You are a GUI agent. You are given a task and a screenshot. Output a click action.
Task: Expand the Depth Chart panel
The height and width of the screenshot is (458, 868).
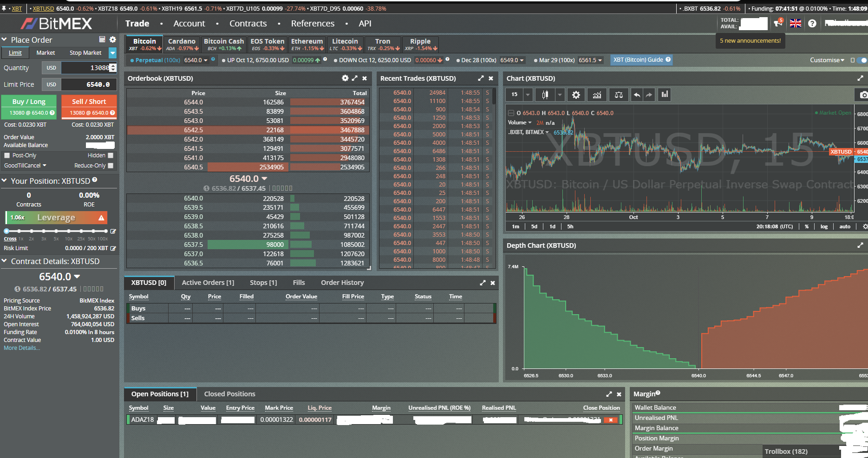pos(860,245)
